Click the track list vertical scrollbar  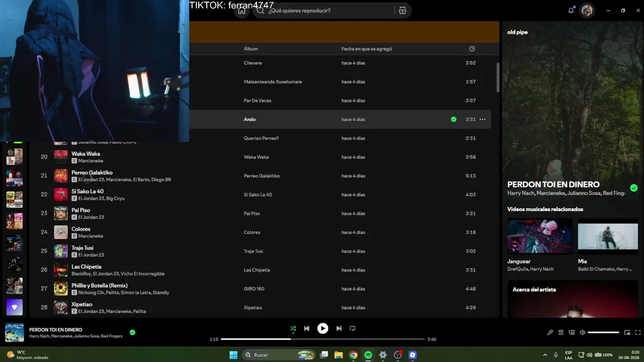[x=498, y=77]
